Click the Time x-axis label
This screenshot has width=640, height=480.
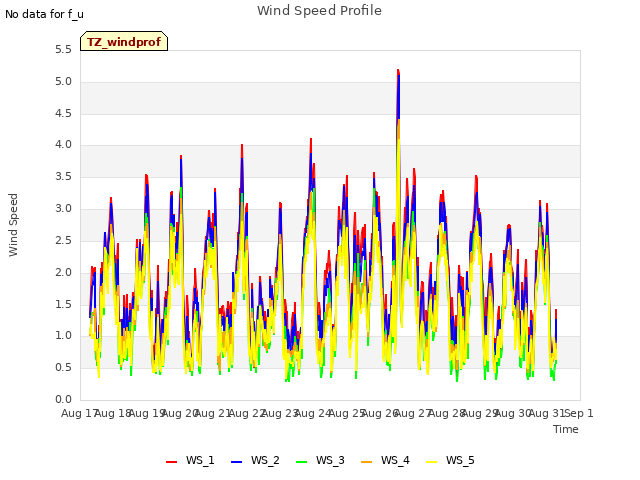coord(566,429)
